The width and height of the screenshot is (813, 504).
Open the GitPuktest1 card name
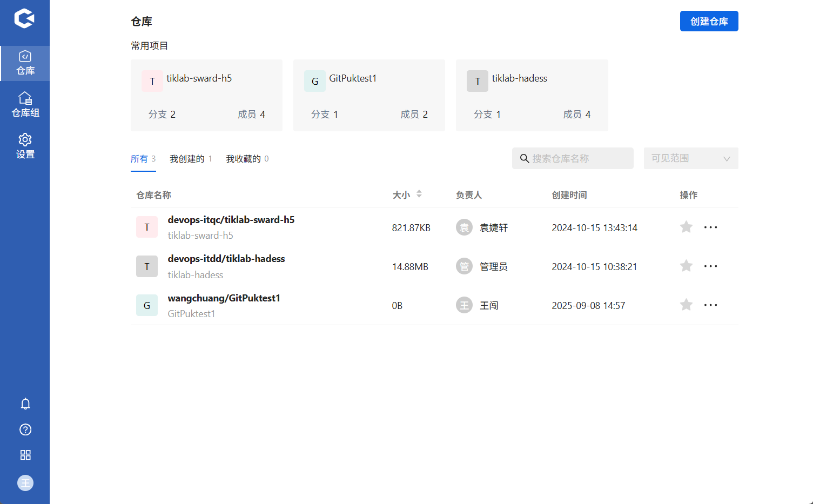353,78
